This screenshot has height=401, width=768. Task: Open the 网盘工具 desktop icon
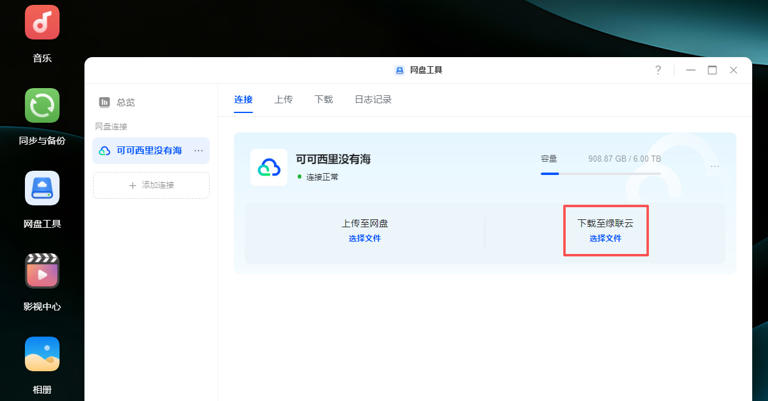(42, 188)
